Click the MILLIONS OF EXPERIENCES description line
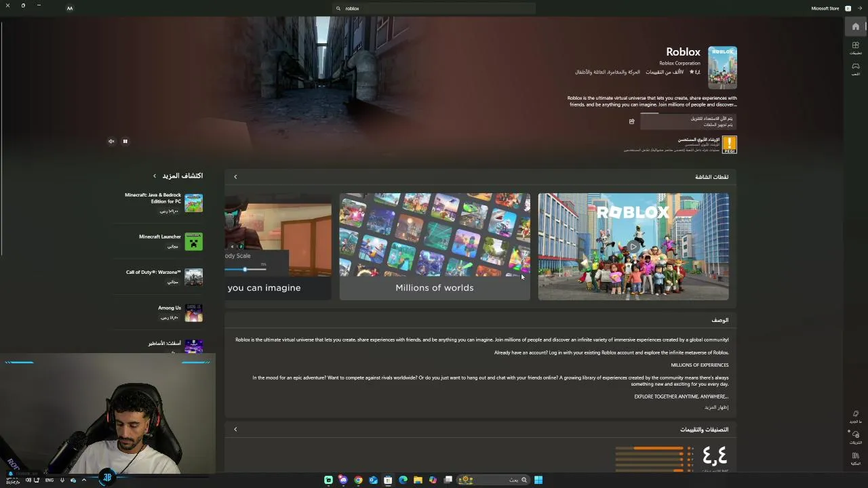 (x=699, y=365)
